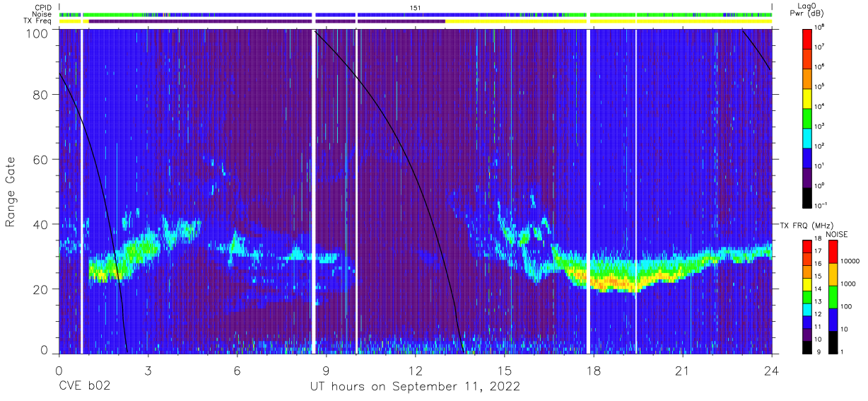This screenshot has height=401, width=868.
Task: Select the 'NOISE' legend title
Action: [836, 234]
